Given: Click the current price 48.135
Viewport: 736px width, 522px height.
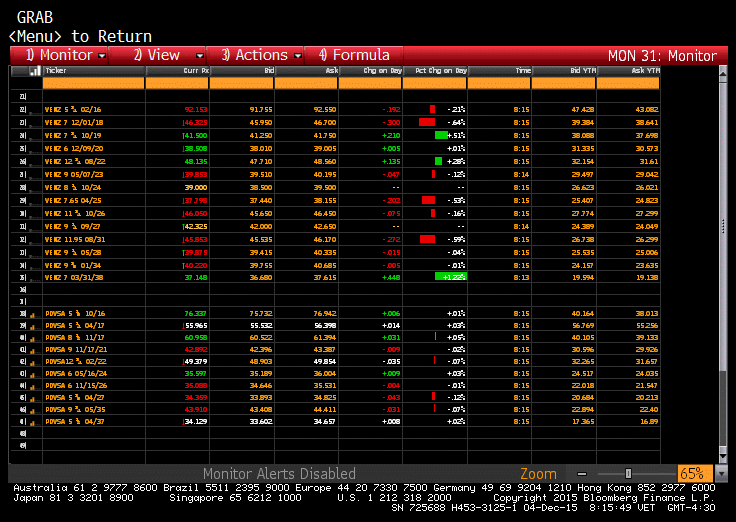Looking at the screenshot, I should [x=196, y=161].
